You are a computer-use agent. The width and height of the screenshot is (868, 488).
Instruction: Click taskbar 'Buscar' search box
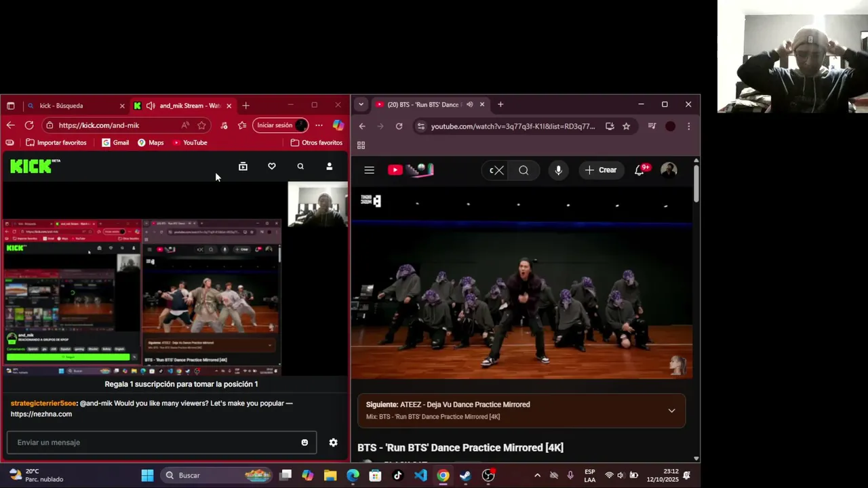coord(216,475)
